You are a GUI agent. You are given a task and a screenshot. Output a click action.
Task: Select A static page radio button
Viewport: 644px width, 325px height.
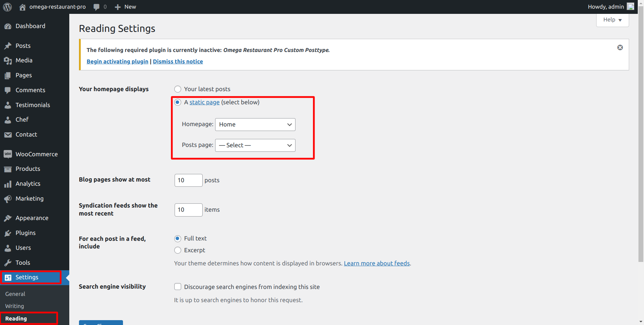pyautogui.click(x=178, y=102)
